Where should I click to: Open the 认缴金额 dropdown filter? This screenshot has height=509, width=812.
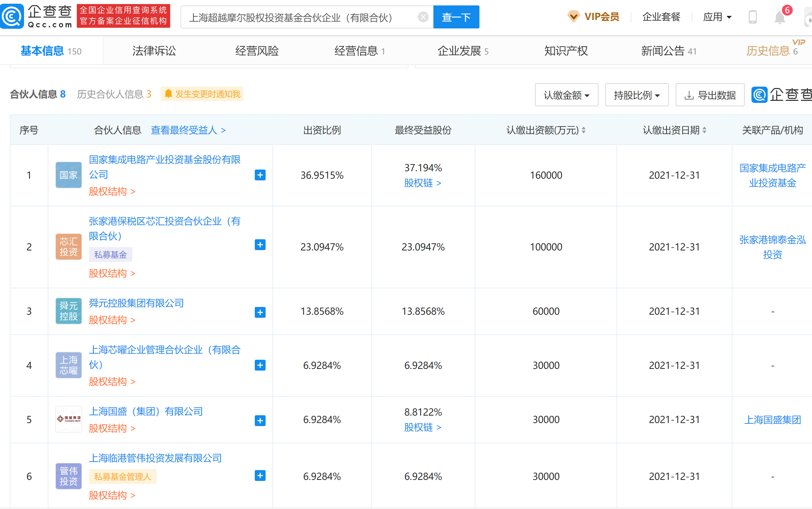tap(566, 95)
